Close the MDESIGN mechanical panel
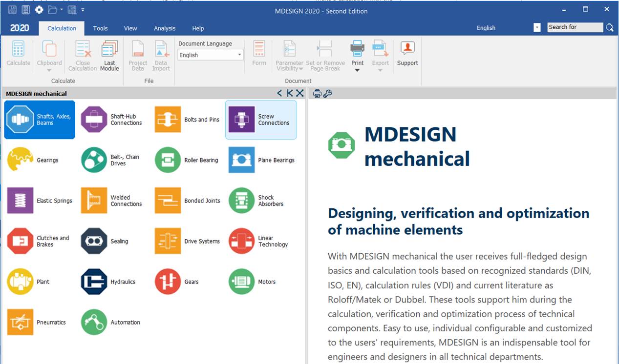 pyautogui.click(x=300, y=93)
